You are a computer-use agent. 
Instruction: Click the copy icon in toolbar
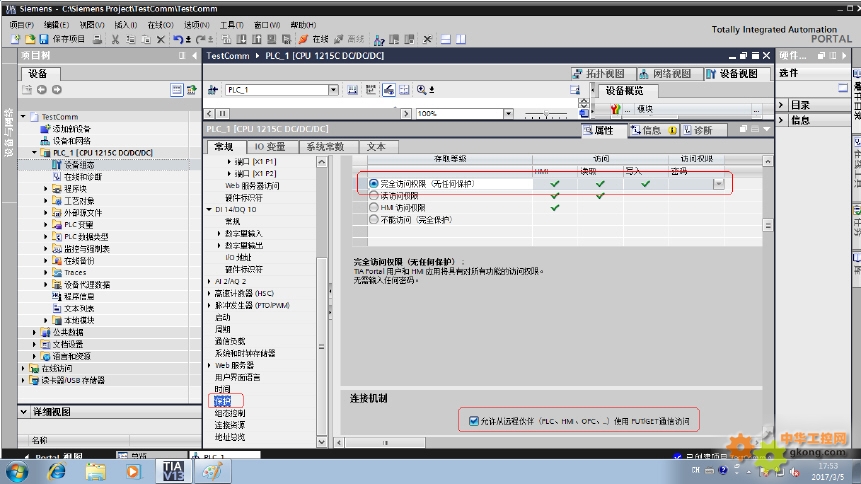pos(131,39)
